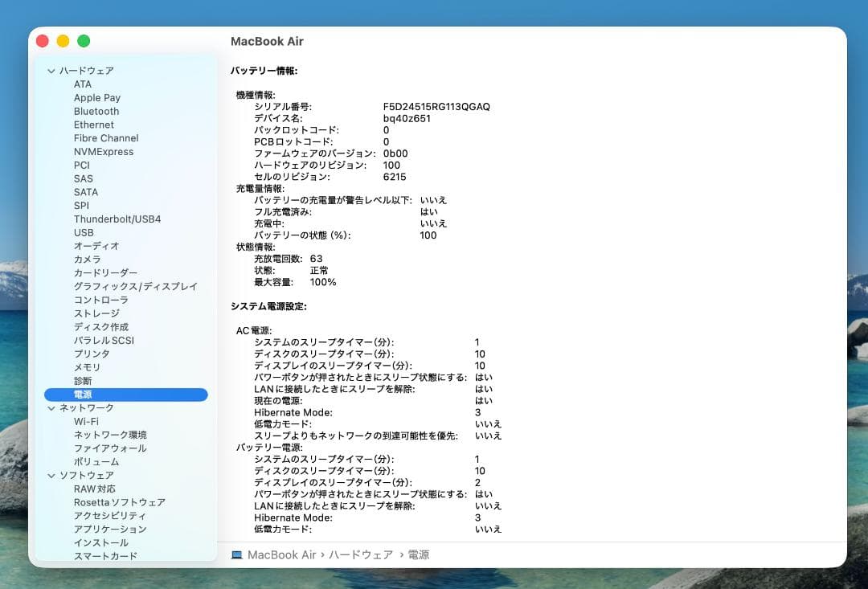Open the カメラ hardware report
Viewport: 868px width, 589px height.
(x=88, y=259)
